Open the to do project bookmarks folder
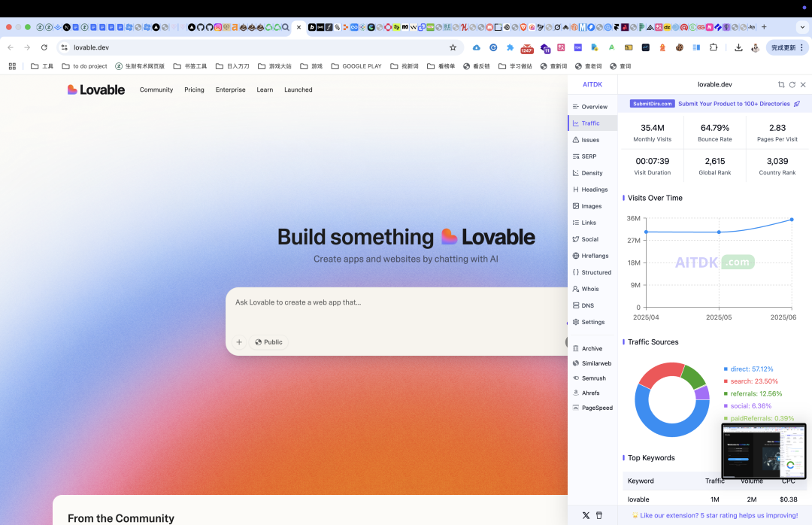 point(84,66)
